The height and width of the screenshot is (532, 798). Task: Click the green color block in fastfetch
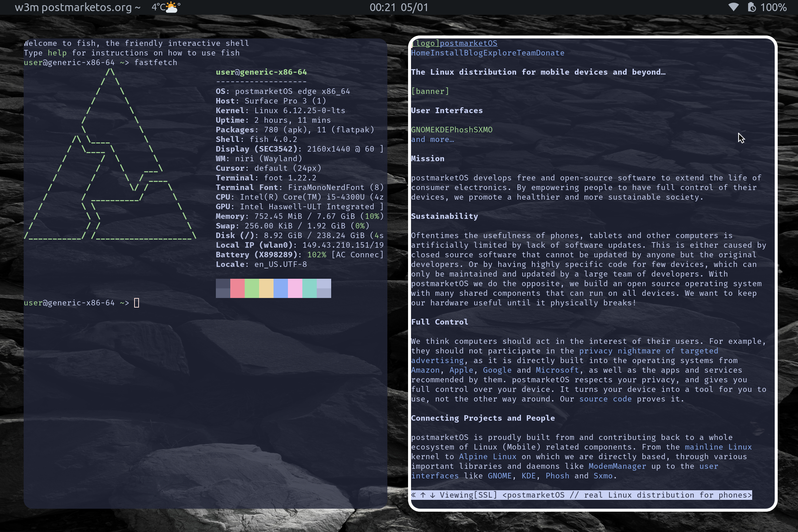click(x=252, y=288)
